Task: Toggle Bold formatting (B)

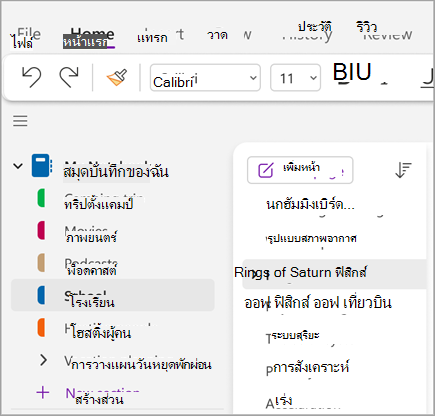Action: (339, 72)
